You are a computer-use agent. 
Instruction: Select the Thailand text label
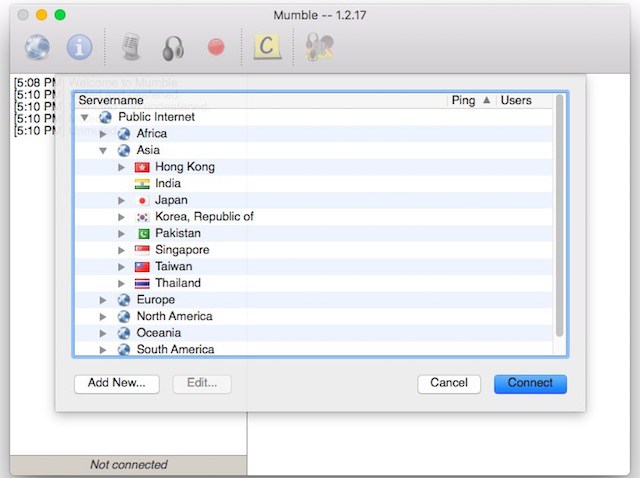(178, 283)
